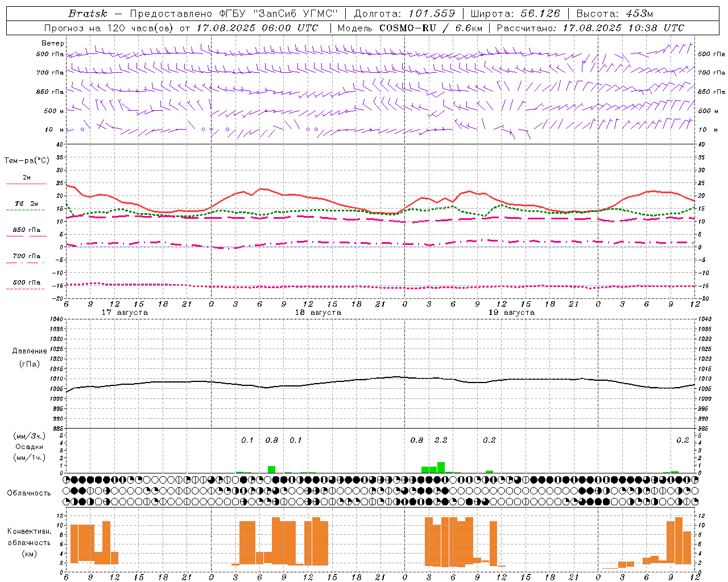The image size is (728, 582).
Task: Click the tallest green precipitation bar under "2.2"
Action: [x=441, y=467]
